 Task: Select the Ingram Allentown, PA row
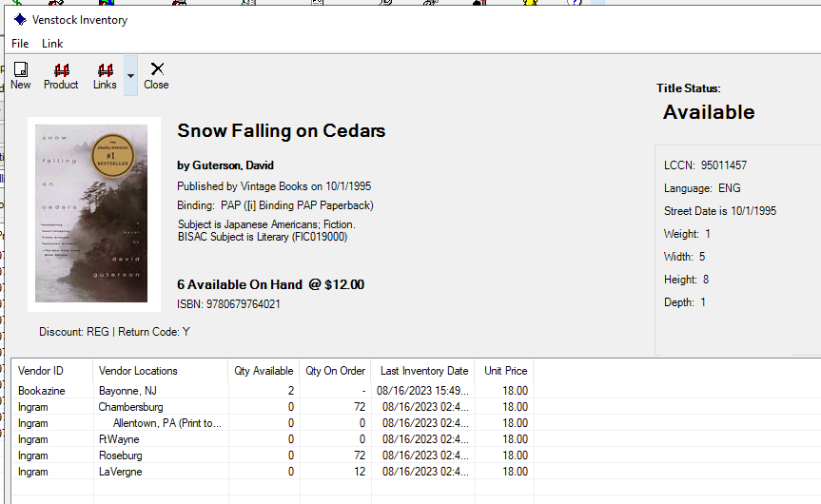273,423
